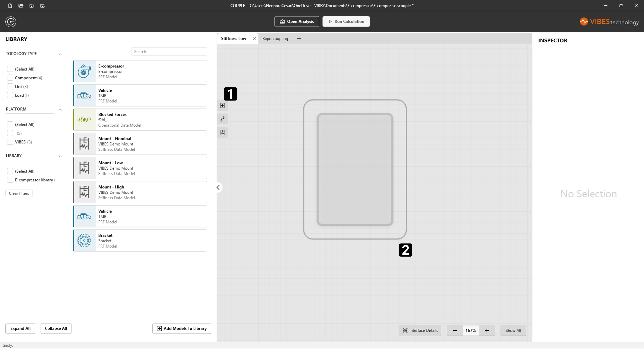The height and width of the screenshot is (349, 644).
Task: Add a new topology tab with plus
Action: [299, 38]
